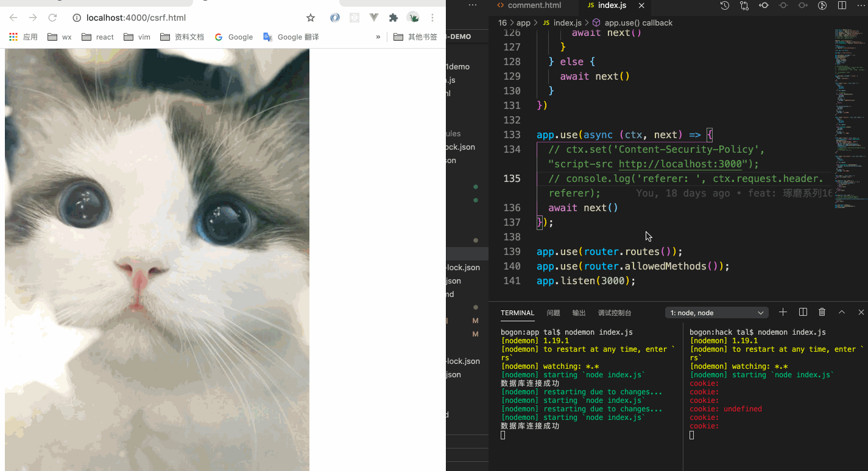This screenshot has width=868, height=471.
Task: Open the Google 翻译 bookmark
Action: click(x=291, y=37)
